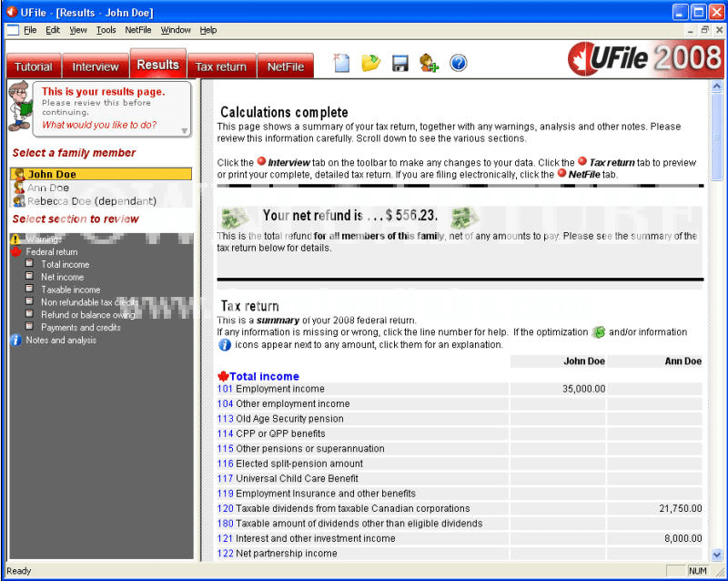Click the Open folder toolbar icon
The height and width of the screenshot is (581, 728).
point(370,63)
